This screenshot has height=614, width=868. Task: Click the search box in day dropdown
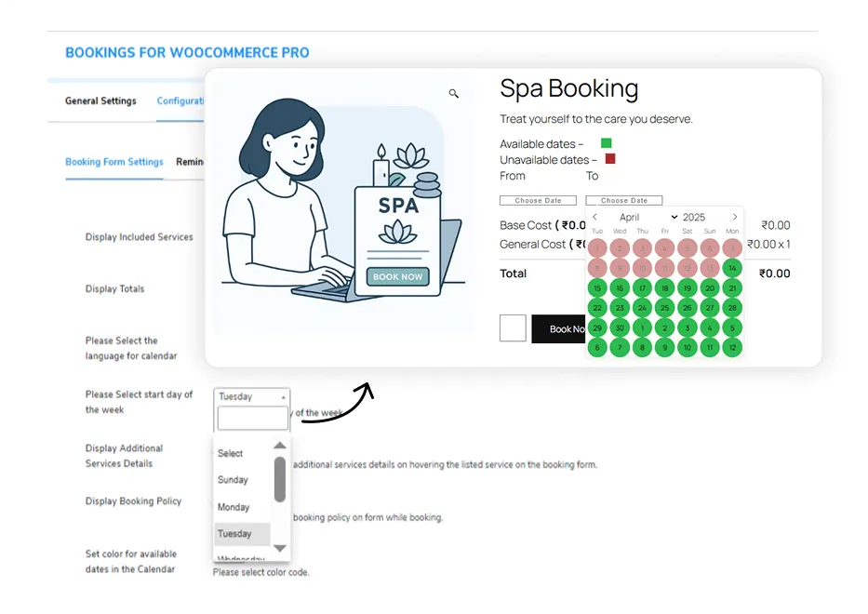click(253, 418)
